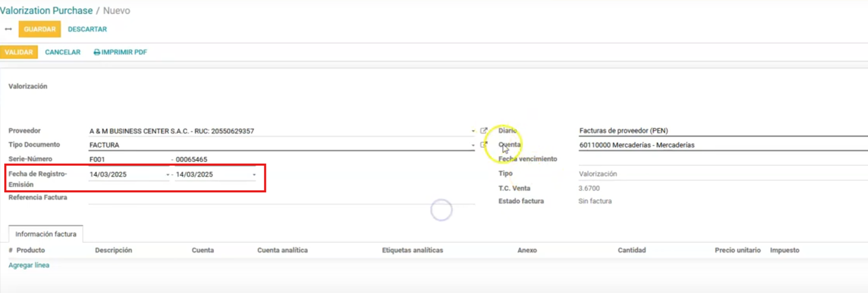Image resolution: width=868 pixels, height=293 pixels.
Task: Click the Diario field Facturas de proveedor
Action: tap(722, 131)
